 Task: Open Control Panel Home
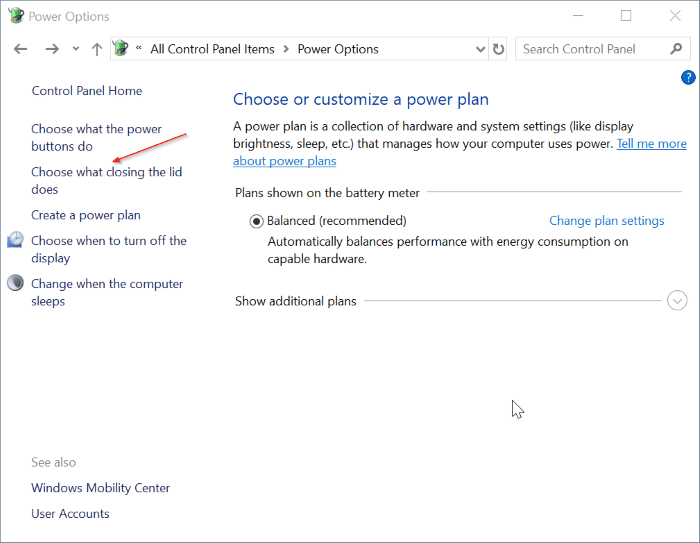click(x=87, y=91)
